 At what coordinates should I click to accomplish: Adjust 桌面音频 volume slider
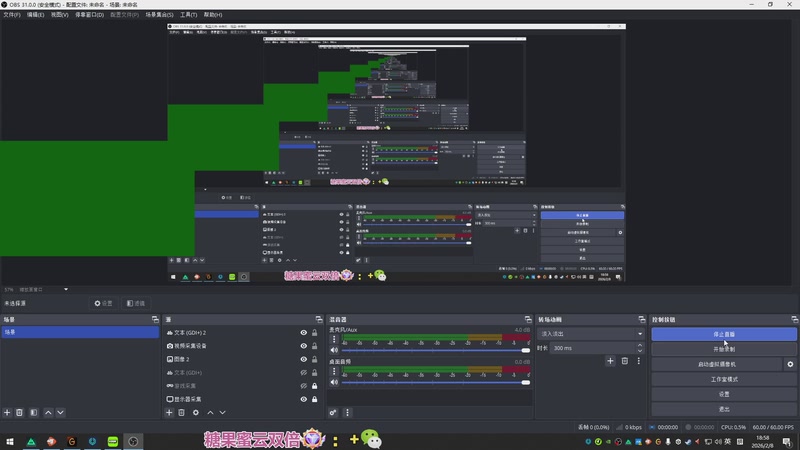(x=436, y=382)
